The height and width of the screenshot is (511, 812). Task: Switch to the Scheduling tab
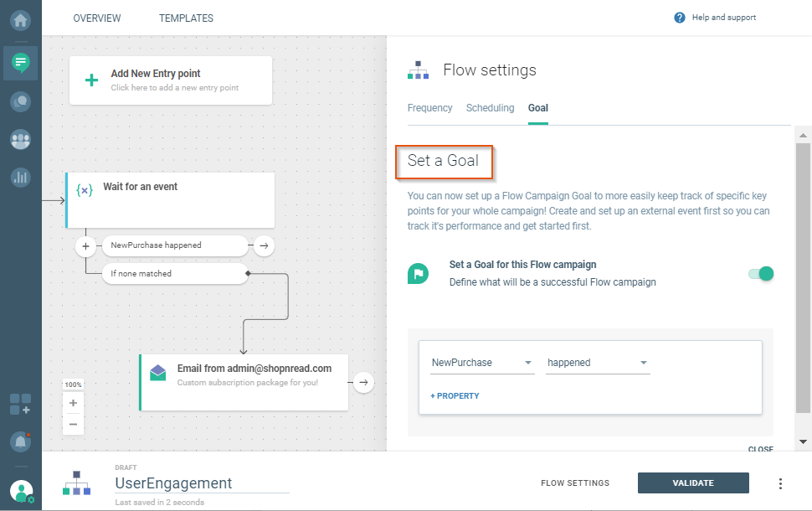[x=490, y=108]
